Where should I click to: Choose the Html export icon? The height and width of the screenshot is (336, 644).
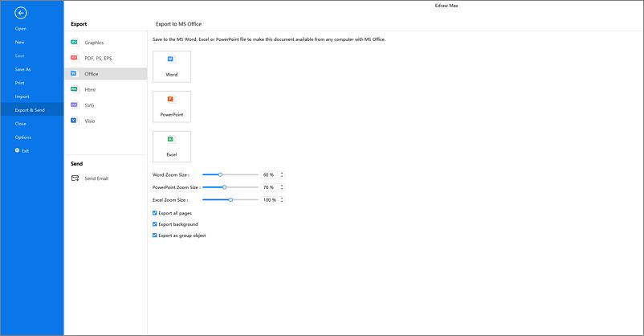tap(75, 89)
